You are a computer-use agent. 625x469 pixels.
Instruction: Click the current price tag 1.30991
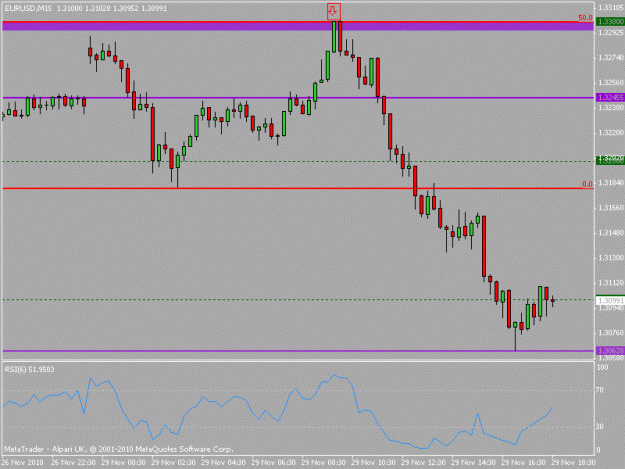tap(610, 301)
